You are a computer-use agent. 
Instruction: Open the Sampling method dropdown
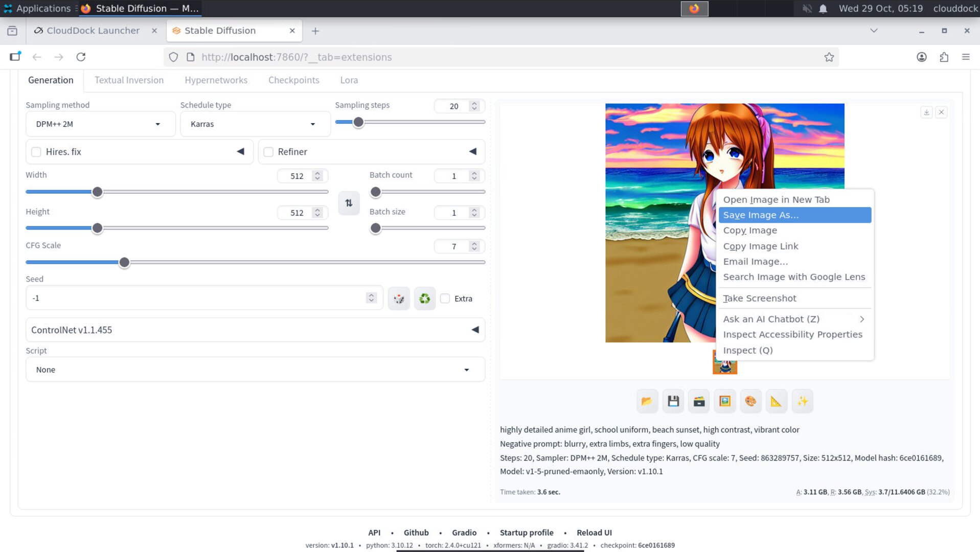pos(100,124)
